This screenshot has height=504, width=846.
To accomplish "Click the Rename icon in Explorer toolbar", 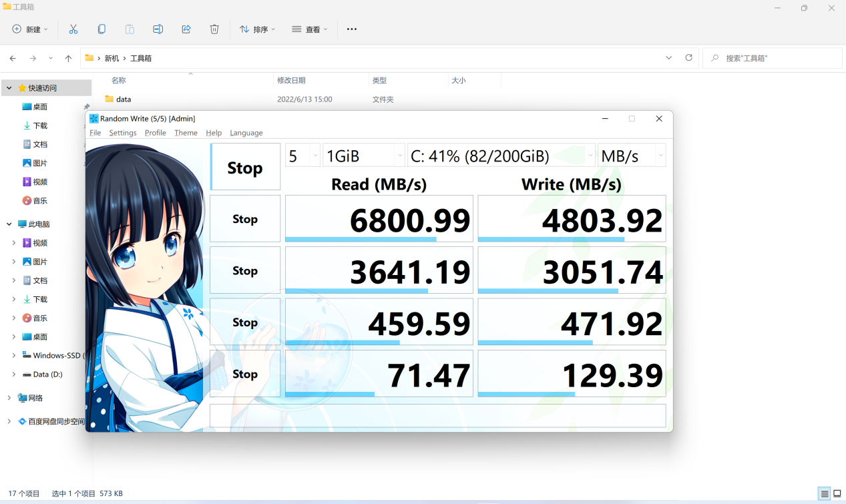I will point(158,29).
